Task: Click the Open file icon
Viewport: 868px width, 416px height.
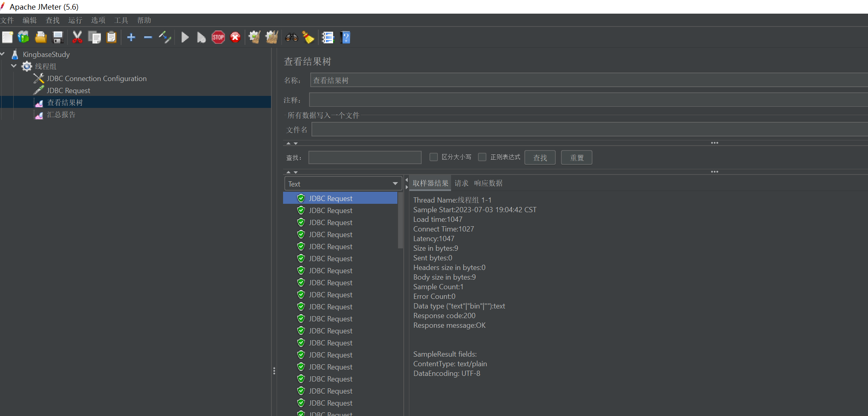Action: coord(41,37)
